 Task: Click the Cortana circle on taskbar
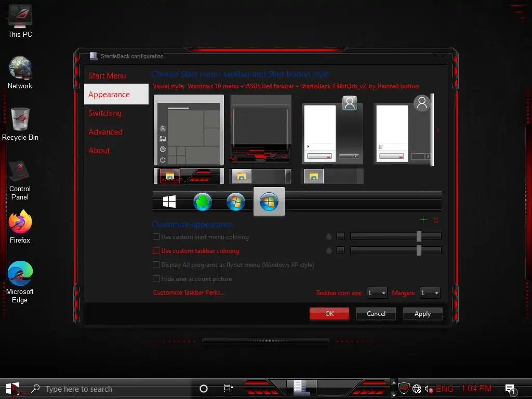pyautogui.click(x=204, y=389)
